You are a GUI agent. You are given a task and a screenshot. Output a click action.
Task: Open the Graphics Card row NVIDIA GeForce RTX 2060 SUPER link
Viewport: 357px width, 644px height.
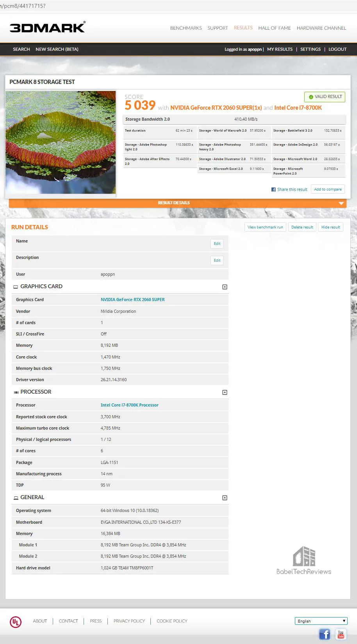click(133, 300)
